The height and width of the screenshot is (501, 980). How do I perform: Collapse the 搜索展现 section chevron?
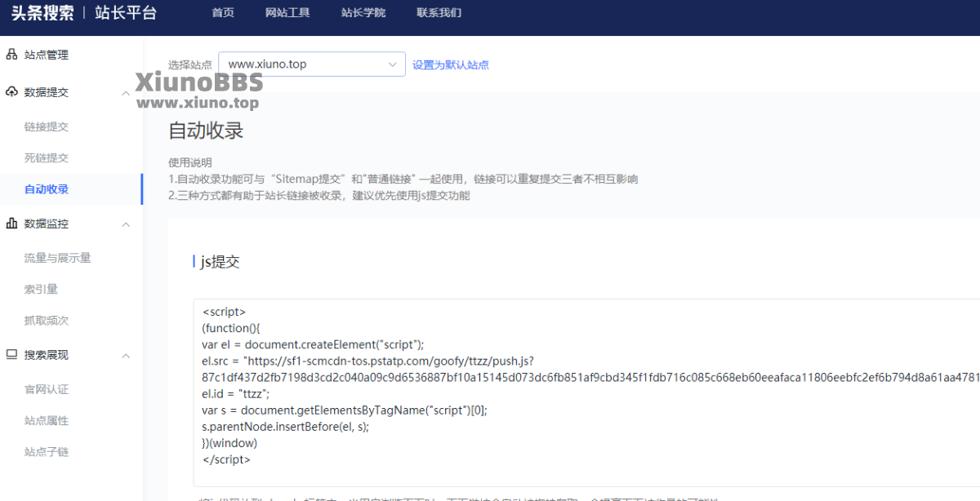click(x=126, y=356)
